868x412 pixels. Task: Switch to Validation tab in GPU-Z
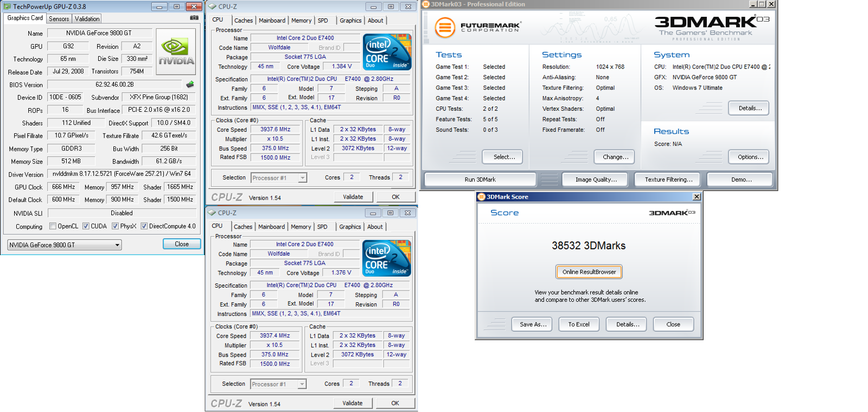(x=87, y=18)
